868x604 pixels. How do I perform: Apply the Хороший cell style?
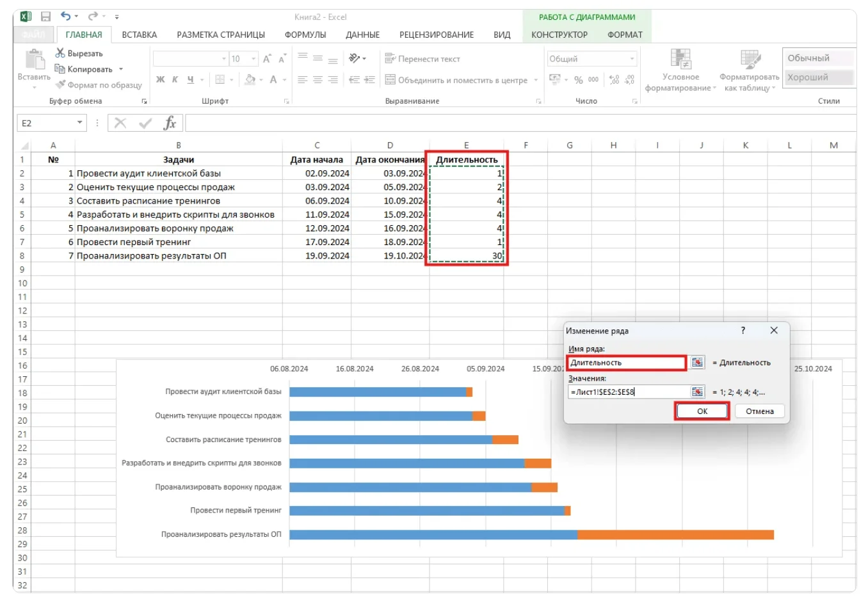click(819, 77)
